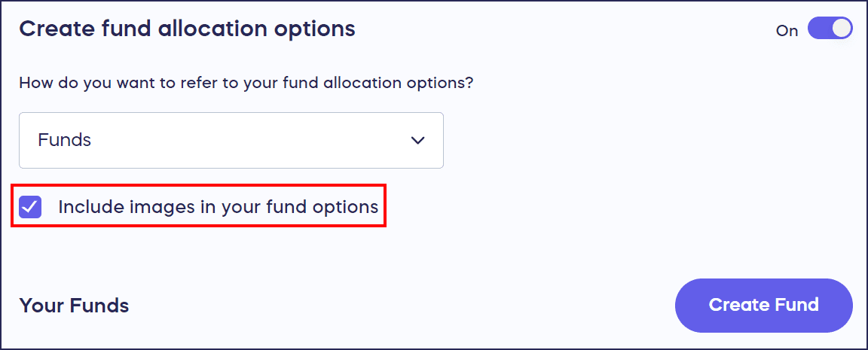Click the selected "Funds" value text
The width and height of the screenshot is (868, 350).
[x=64, y=141]
